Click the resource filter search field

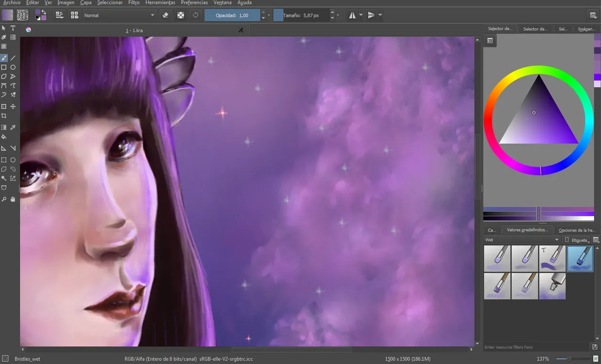(536, 347)
